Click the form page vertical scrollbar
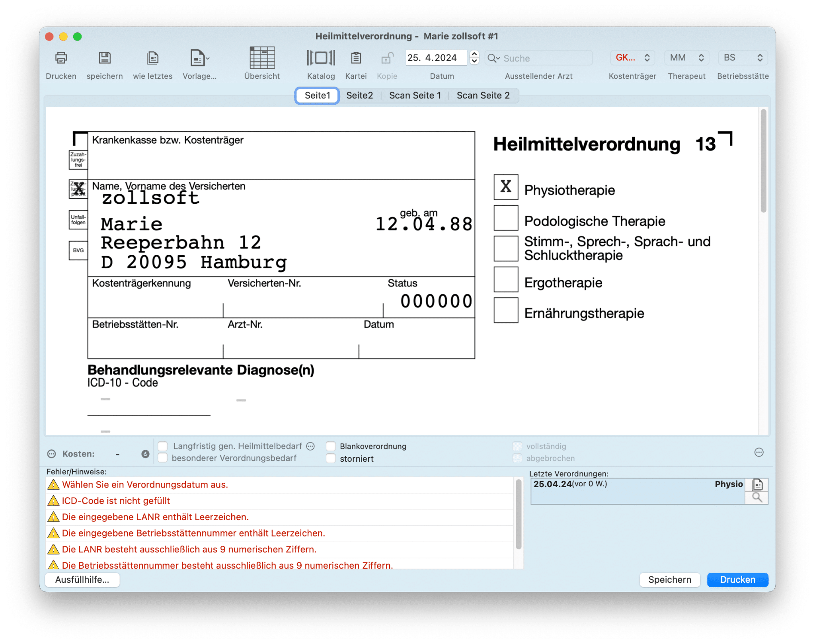Viewport: 815px width, 644px height. [x=763, y=161]
